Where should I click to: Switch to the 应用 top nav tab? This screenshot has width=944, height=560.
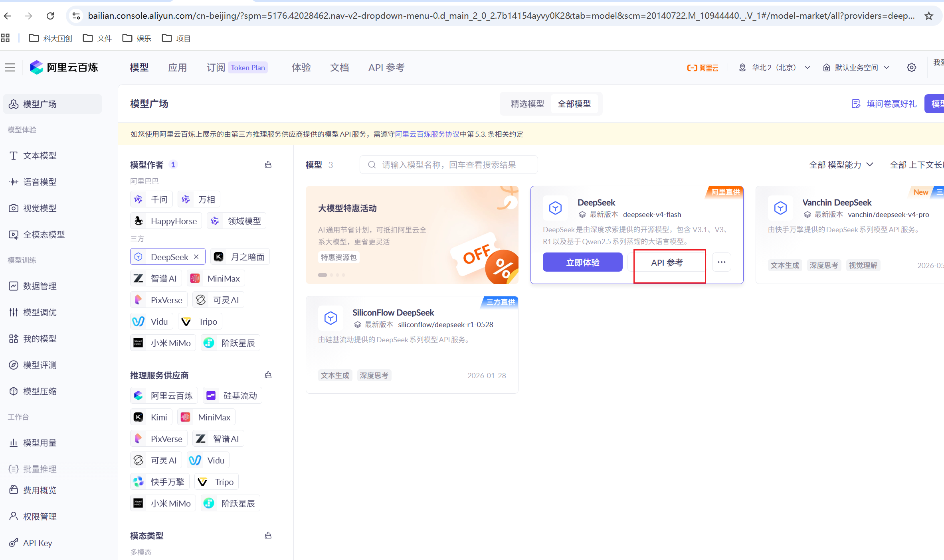click(178, 68)
